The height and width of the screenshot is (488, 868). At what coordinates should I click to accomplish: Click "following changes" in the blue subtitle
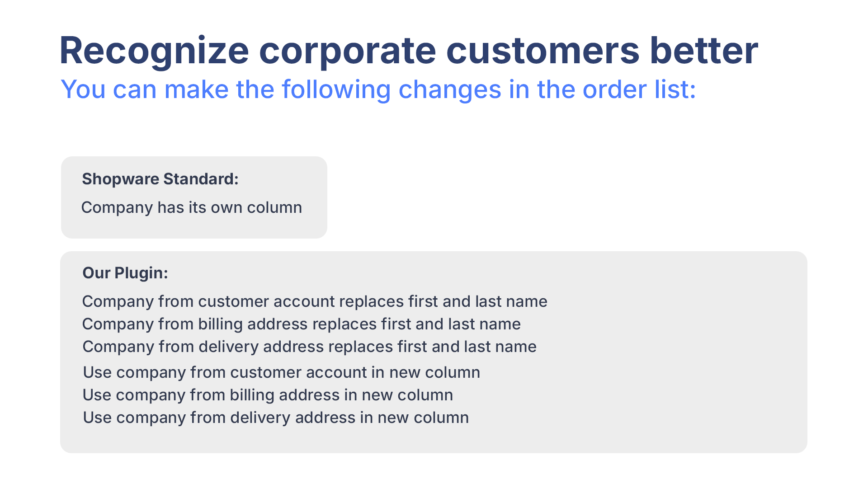[x=392, y=89]
